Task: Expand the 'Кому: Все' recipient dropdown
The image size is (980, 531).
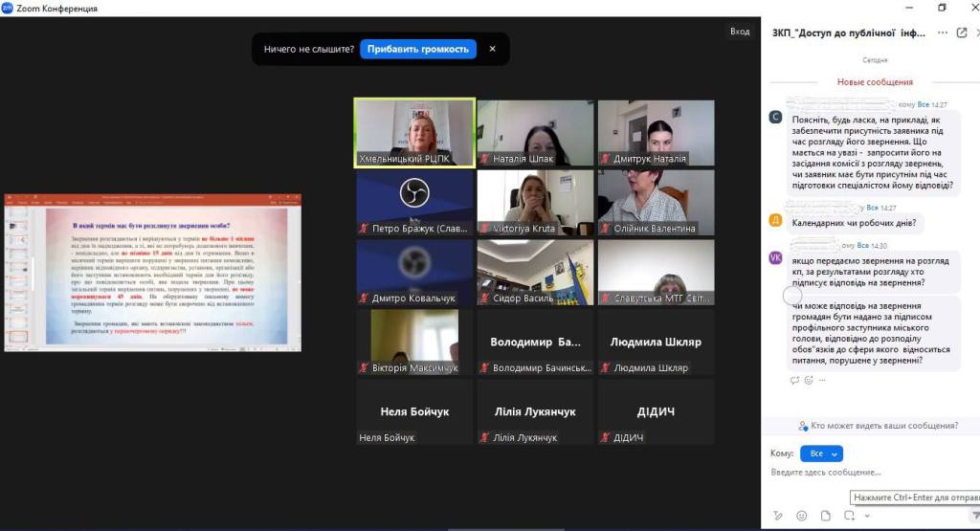Action: [x=821, y=454]
